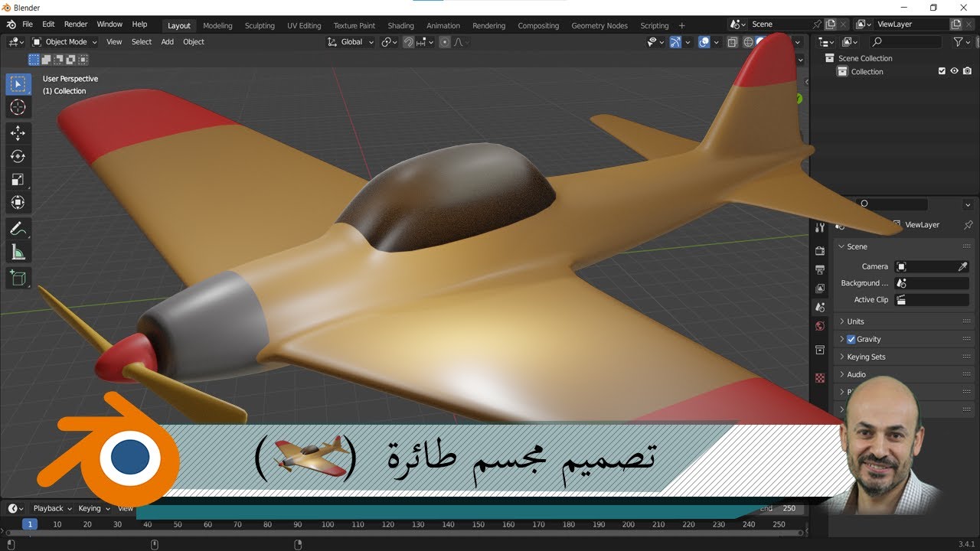
Task: Click the Blender logo menu icon
Action: coord(11,24)
